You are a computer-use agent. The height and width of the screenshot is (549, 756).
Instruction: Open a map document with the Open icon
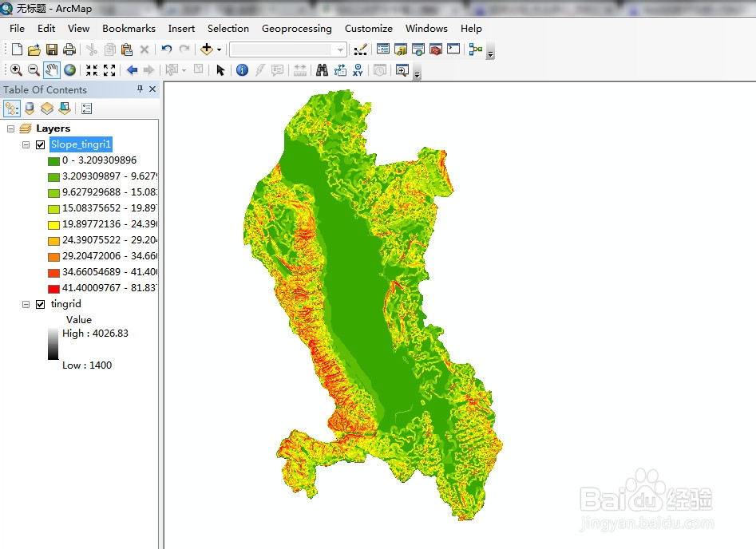(x=34, y=49)
